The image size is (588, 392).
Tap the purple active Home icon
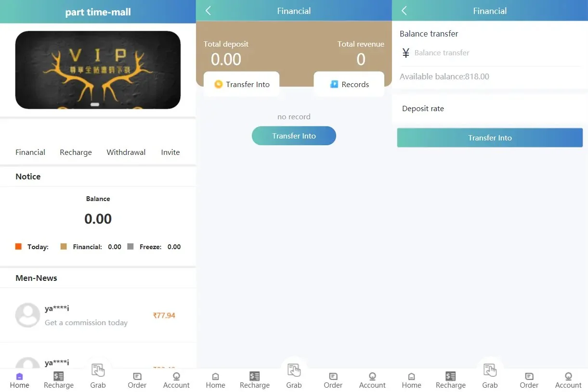pos(19,377)
